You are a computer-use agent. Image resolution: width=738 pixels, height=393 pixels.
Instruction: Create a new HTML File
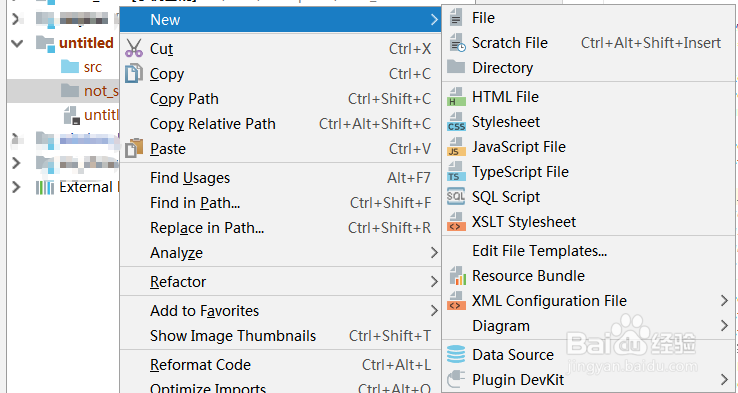click(589, 97)
